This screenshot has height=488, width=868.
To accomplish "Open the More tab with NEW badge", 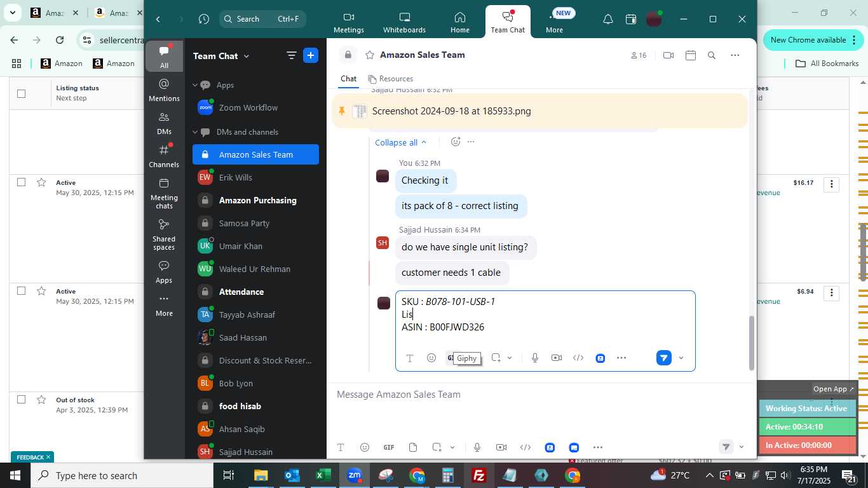I will coord(555,22).
